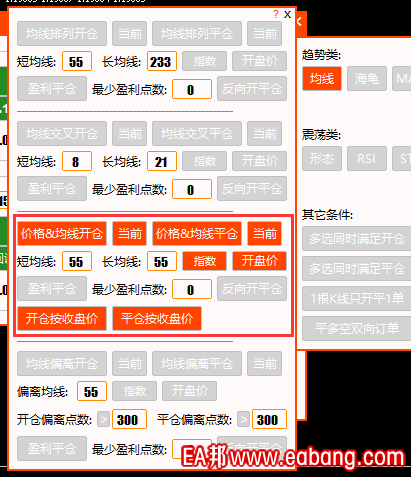Enable 1根K线只开平1单 condition
Image resolution: width=411 pixels, height=477 pixels.
[x=357, y=298]
